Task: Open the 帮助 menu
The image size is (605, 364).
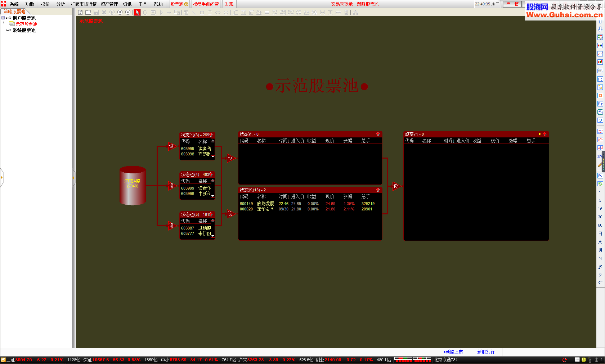Action: [158, 4]
